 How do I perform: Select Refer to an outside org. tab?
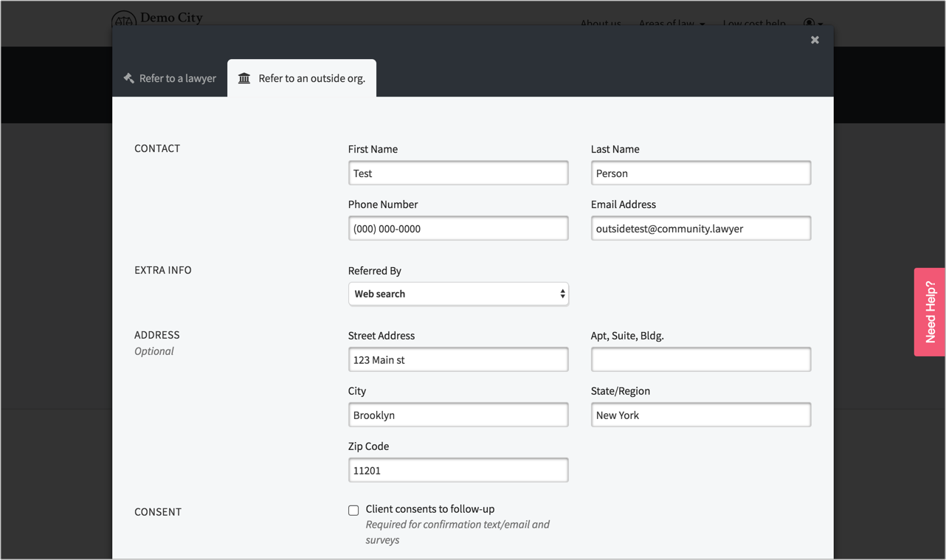click(x=302, y=78)
